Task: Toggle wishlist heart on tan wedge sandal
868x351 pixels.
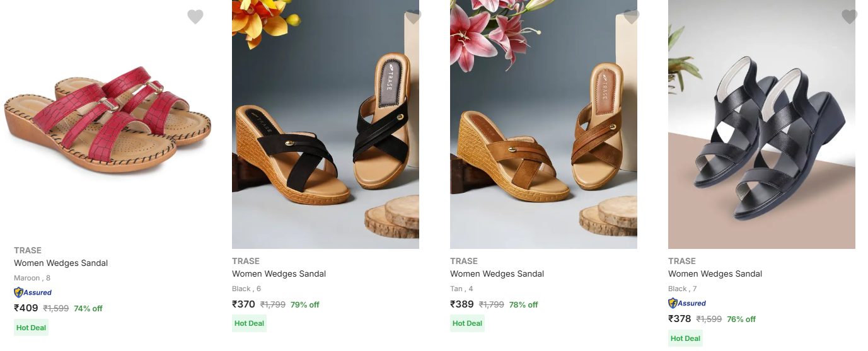Action: pos(632,17)
